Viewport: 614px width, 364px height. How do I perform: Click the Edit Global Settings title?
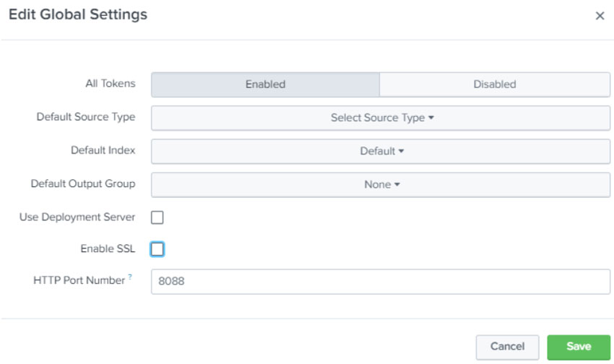77,14
